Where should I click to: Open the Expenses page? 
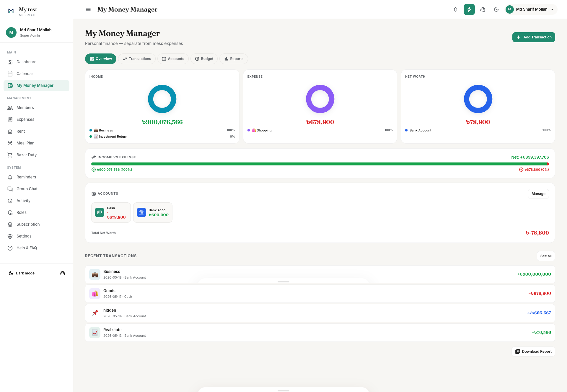tap(36, 120)
